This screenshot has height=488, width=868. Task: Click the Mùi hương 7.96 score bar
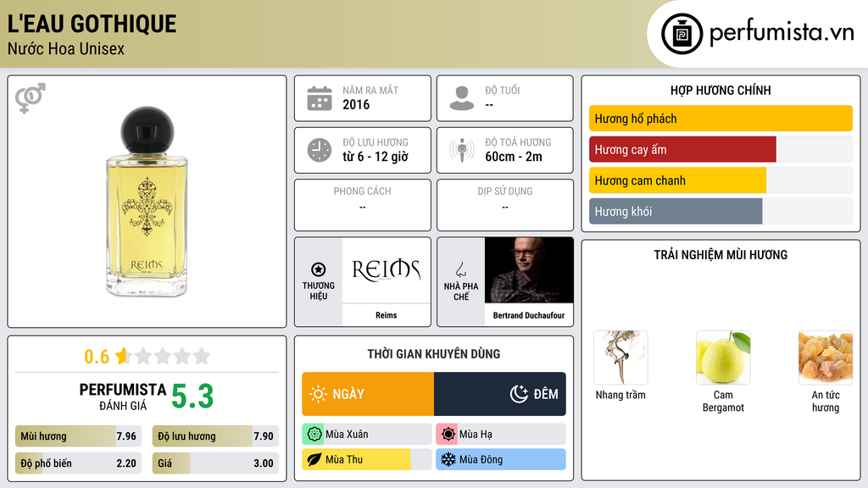pos(79,436)
